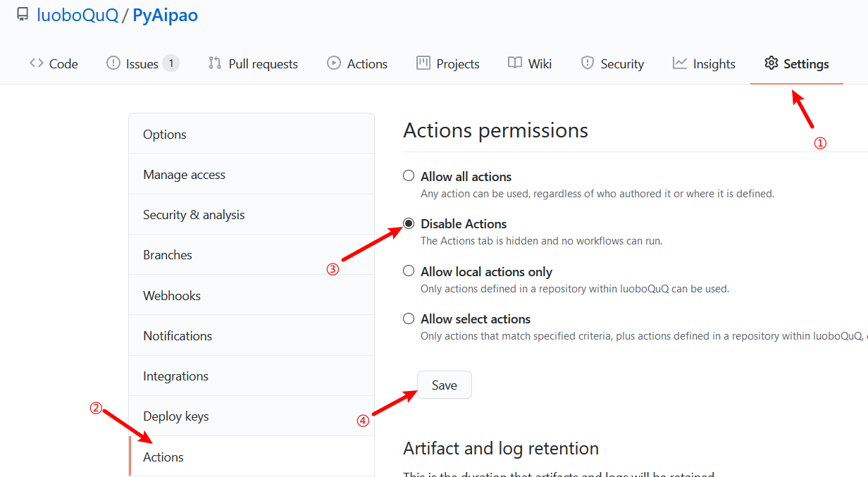View the Insights tab

[704, 63]
